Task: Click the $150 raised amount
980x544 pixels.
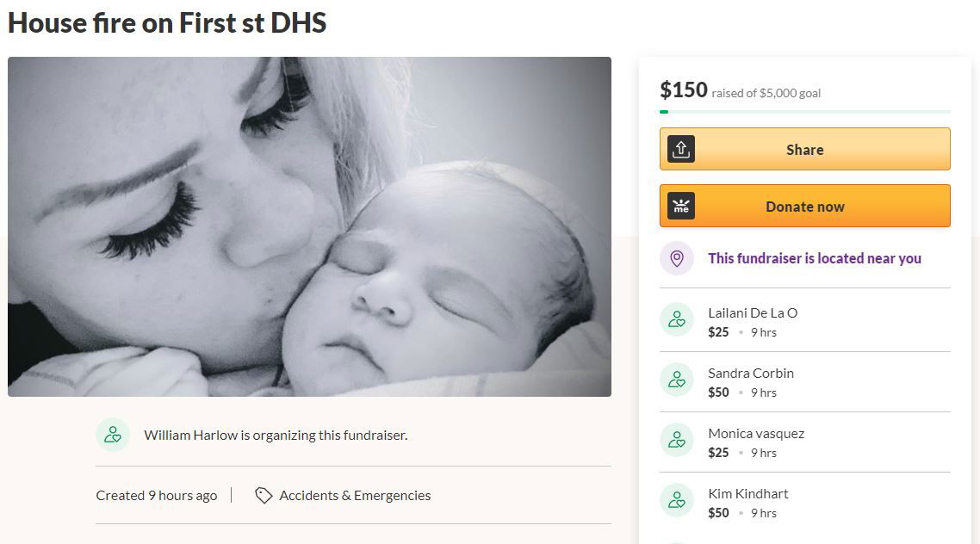Action: click(x=684, y=90)
